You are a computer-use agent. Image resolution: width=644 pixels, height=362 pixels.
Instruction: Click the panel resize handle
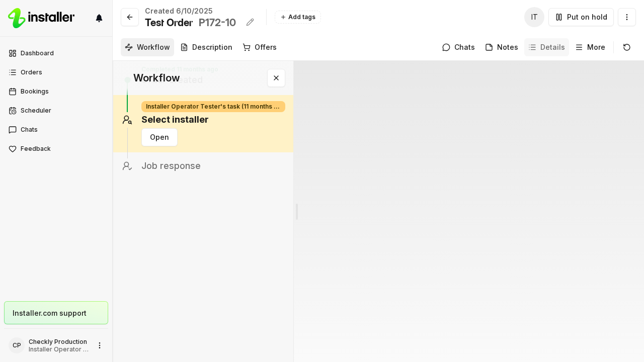pyautogui.click(x=297, y=212)
